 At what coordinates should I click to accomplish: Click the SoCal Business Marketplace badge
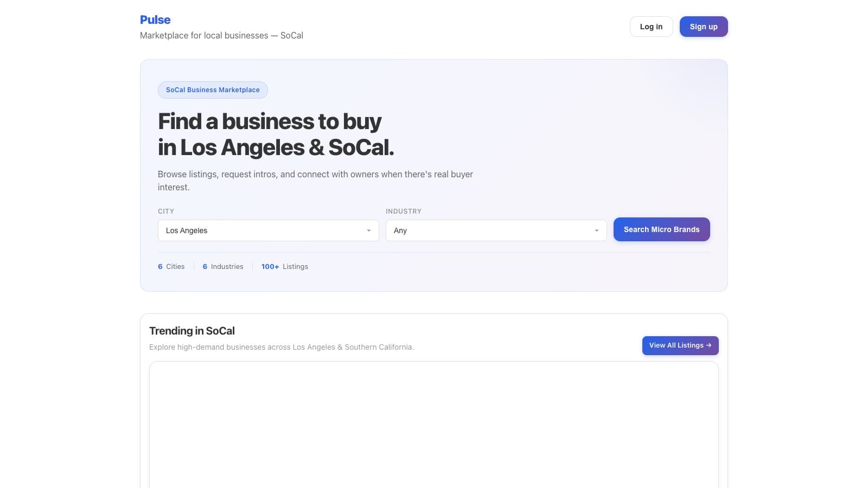(213, 89)
